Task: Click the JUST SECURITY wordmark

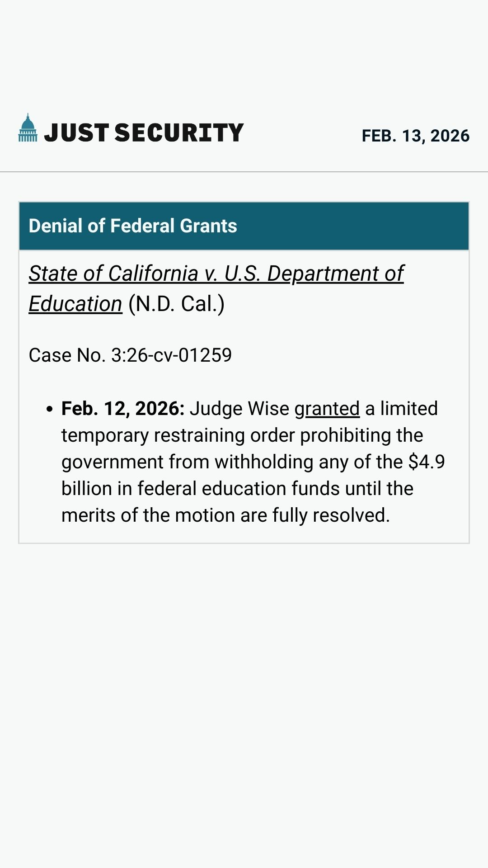Action: [144, 133]
